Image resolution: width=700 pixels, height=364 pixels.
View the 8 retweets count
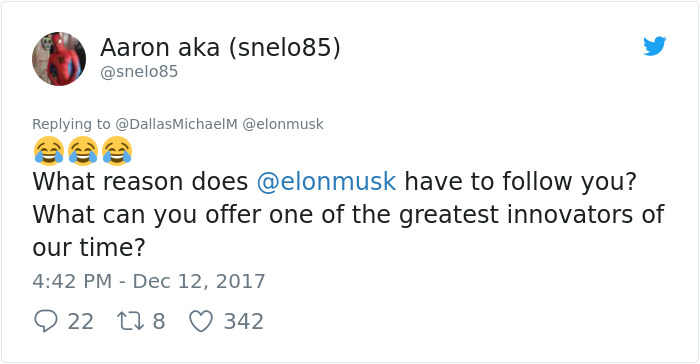[x=159, y=322]
